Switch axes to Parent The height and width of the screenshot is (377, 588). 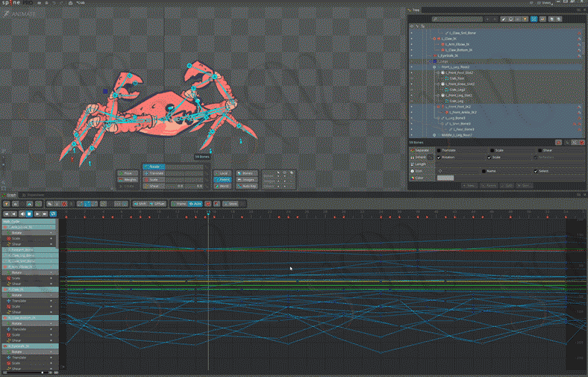click(x=223, y=180)
